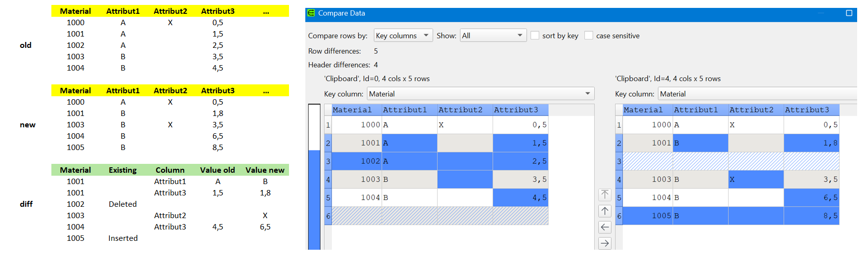Click the left arrow copy button

[x=605, y=227]
